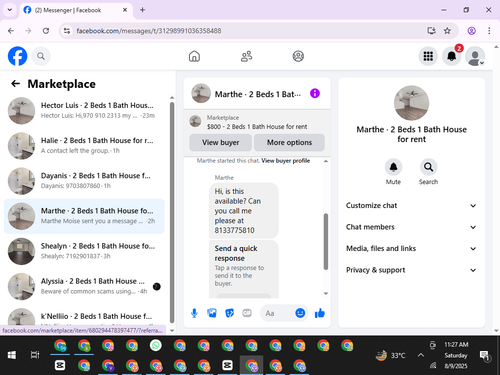The image size is (500, 375).
Task: Expand Media, files and links section
Action: [411, 248]
